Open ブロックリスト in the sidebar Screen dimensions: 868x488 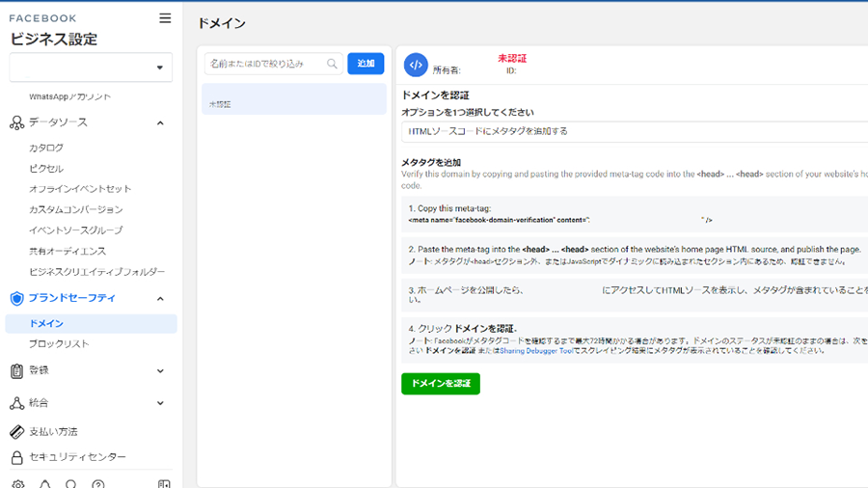point(59,343)
